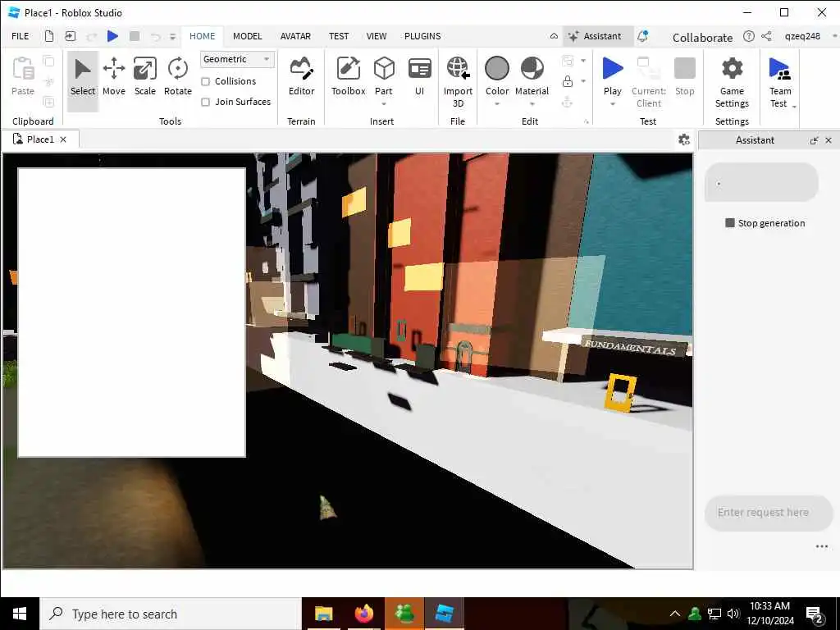
Task: Expand the Group dropdown arrow
Action: click(x=583, y=61)
